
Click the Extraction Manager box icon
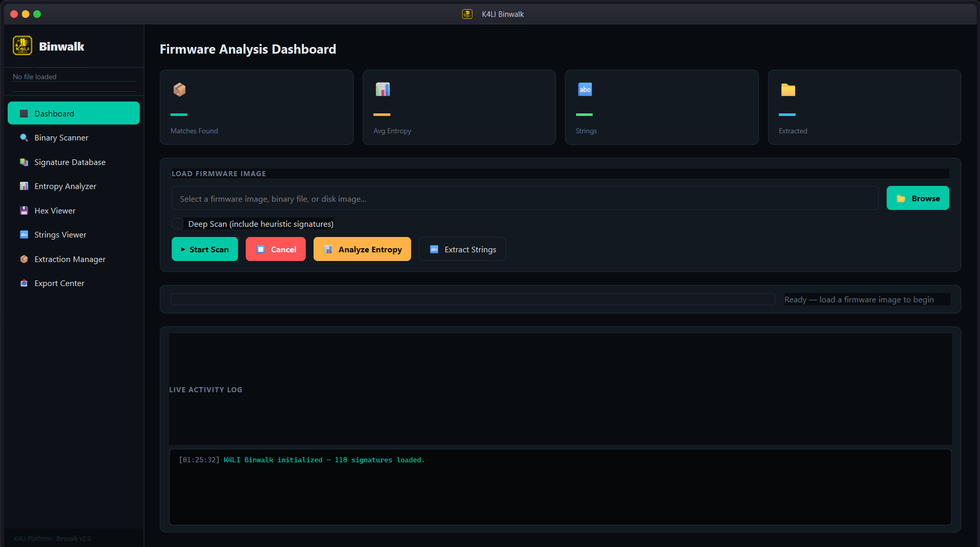[x=24, y=259]
